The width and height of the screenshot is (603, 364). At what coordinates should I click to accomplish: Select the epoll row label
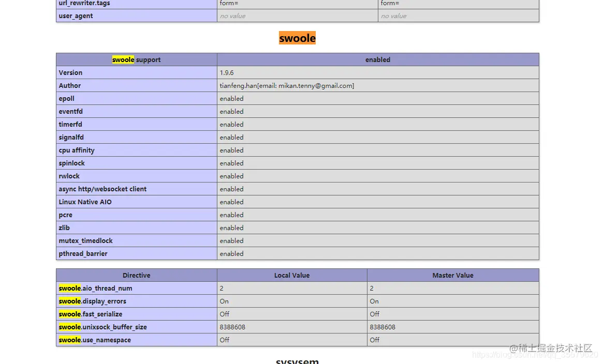click(67, 98)
